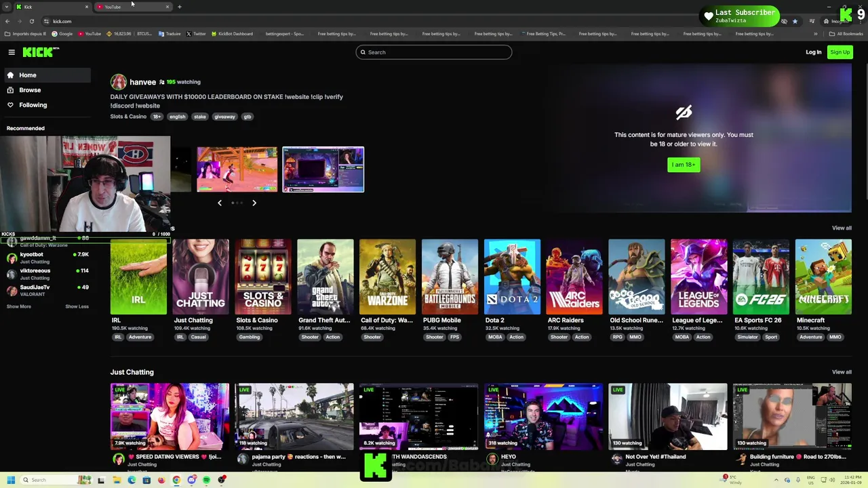Open the Minecraft category cover
Viewport: 868px width, 488px height.
coord(823,277)
